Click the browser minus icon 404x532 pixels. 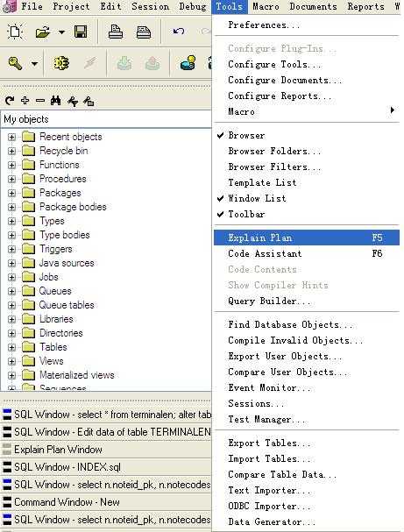(40, 101)
